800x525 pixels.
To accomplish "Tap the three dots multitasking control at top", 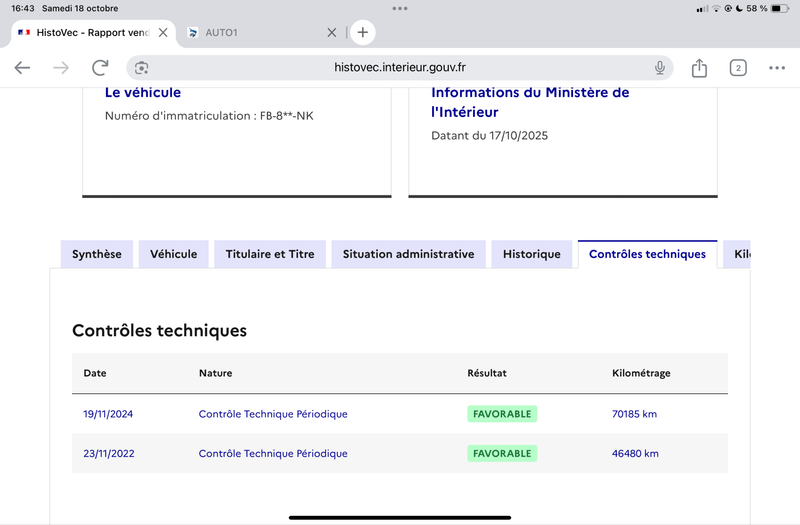I will (400, 8).
